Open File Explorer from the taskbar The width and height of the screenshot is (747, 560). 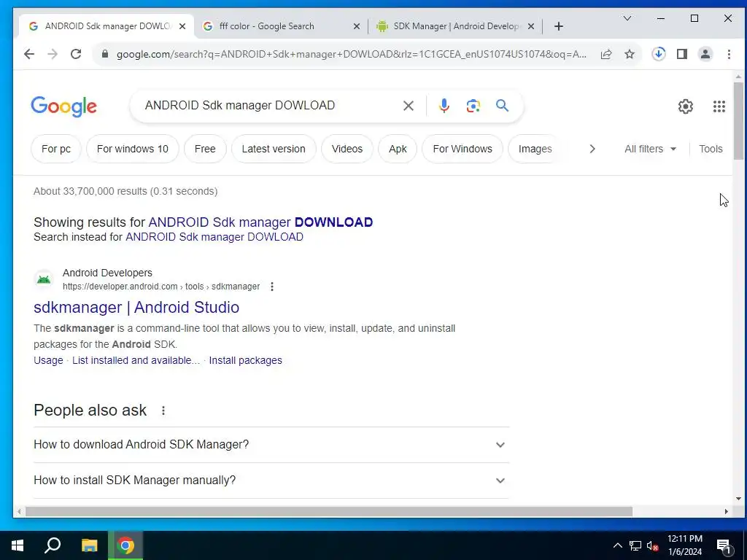click(x=89, y=545)
